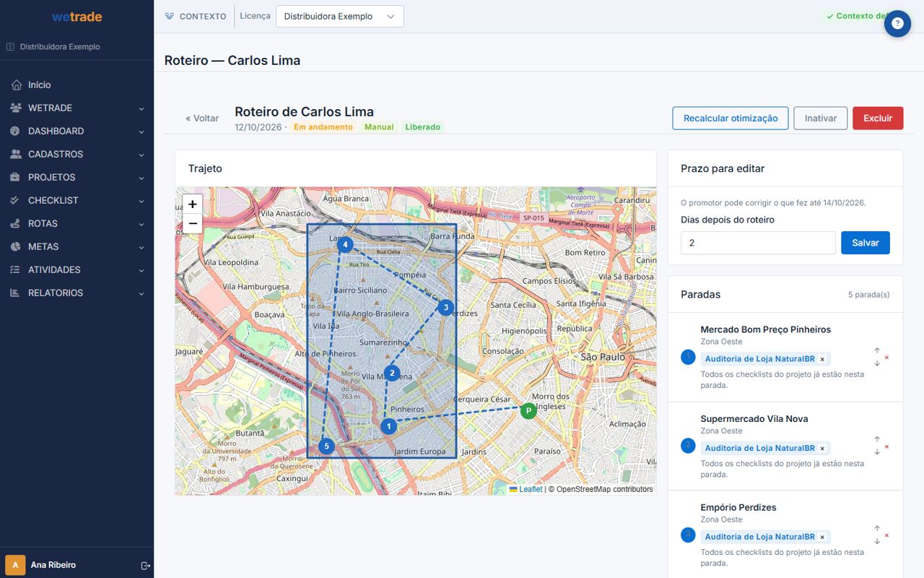The image size is (924, 578).
Task: Move Supermercado Vila Nova stop down
Action: tap(877, 452)
